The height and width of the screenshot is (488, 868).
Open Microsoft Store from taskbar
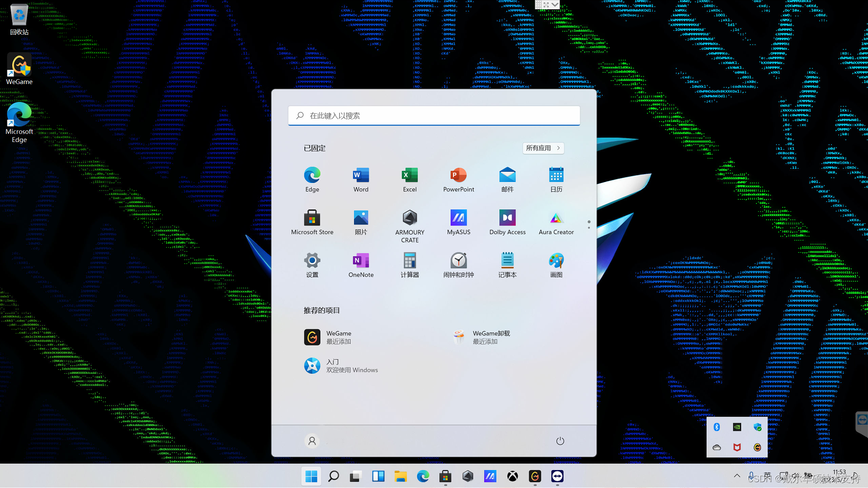pos(445,476)
